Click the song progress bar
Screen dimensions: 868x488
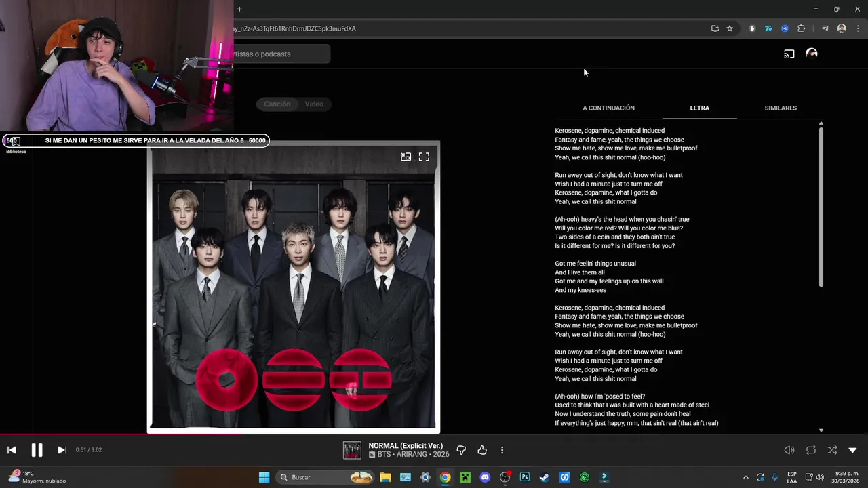pos(434,434)
